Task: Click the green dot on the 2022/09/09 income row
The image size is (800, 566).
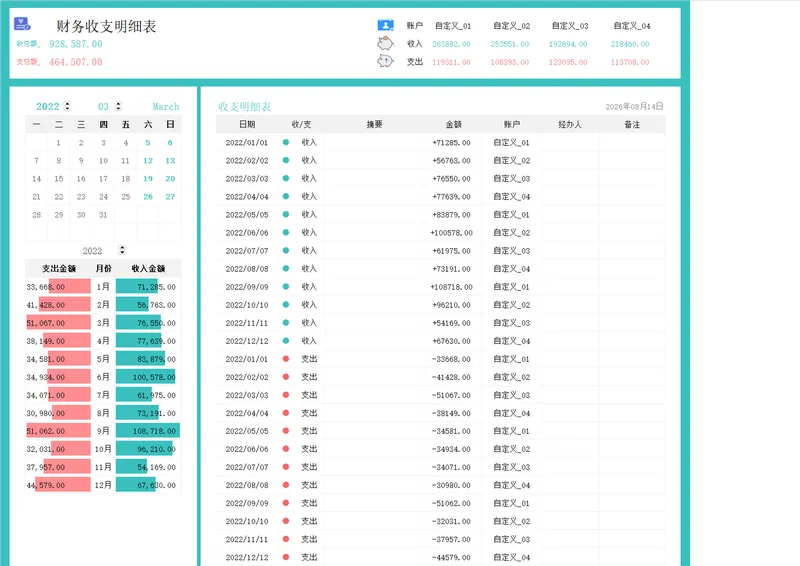Action: [x=286, y=286]
